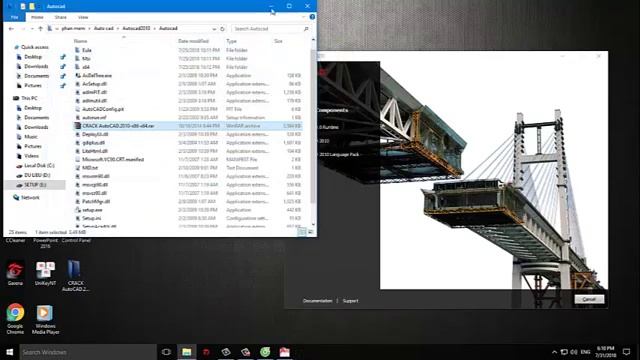Viewport: 640px width, 360px height.
Task: Click the Search Windows taskbar box
Action: tap(88, 352)
